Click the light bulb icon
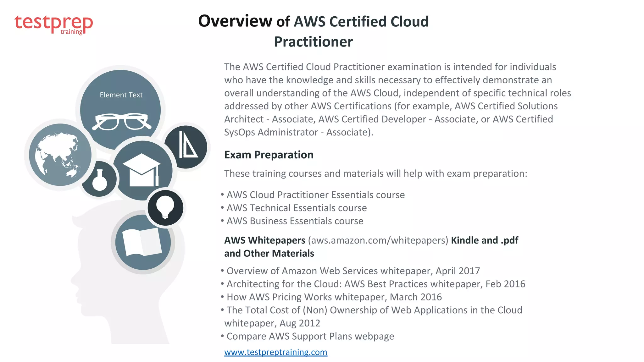 tap(165, 207)
